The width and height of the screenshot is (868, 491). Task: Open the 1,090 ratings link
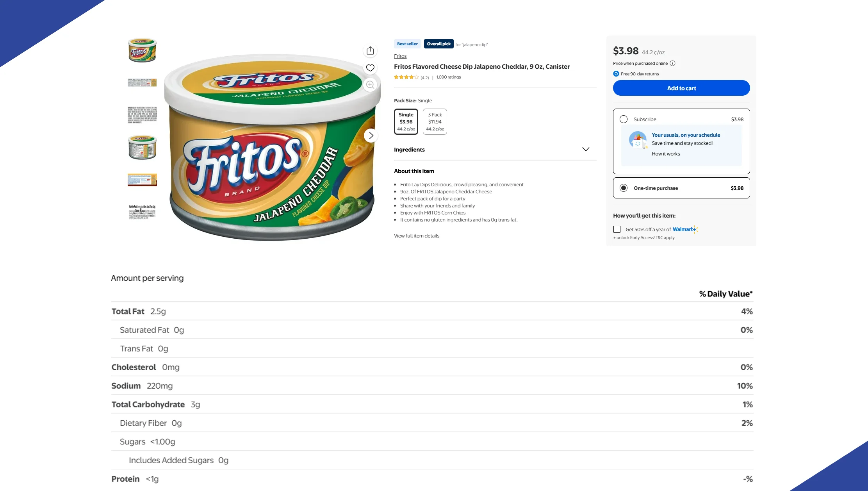(x=448, y=77)
